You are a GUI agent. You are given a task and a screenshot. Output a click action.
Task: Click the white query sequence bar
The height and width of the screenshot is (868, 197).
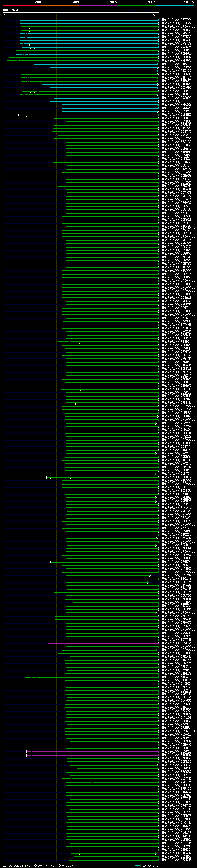pyautogui.click(x=81, y=13)
